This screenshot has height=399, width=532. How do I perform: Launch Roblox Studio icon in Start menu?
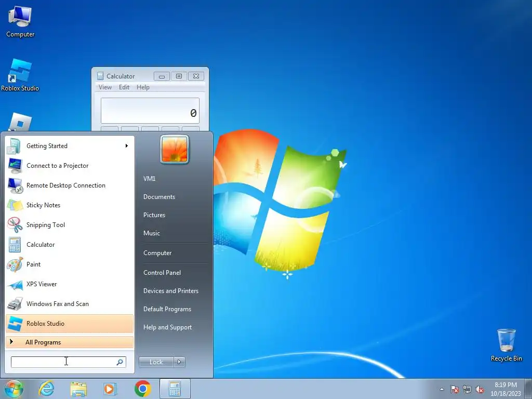(15, 324)
